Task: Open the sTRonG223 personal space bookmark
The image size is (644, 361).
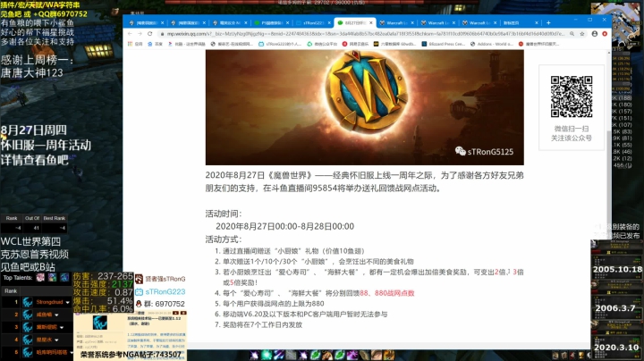Action: (x=280, y=44)
